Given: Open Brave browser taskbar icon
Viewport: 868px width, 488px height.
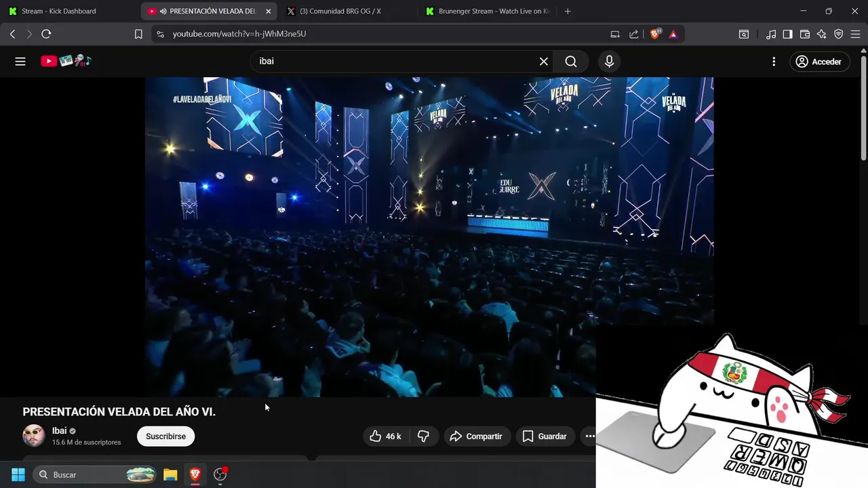Looking at the screenshot, I should (195, 474).
